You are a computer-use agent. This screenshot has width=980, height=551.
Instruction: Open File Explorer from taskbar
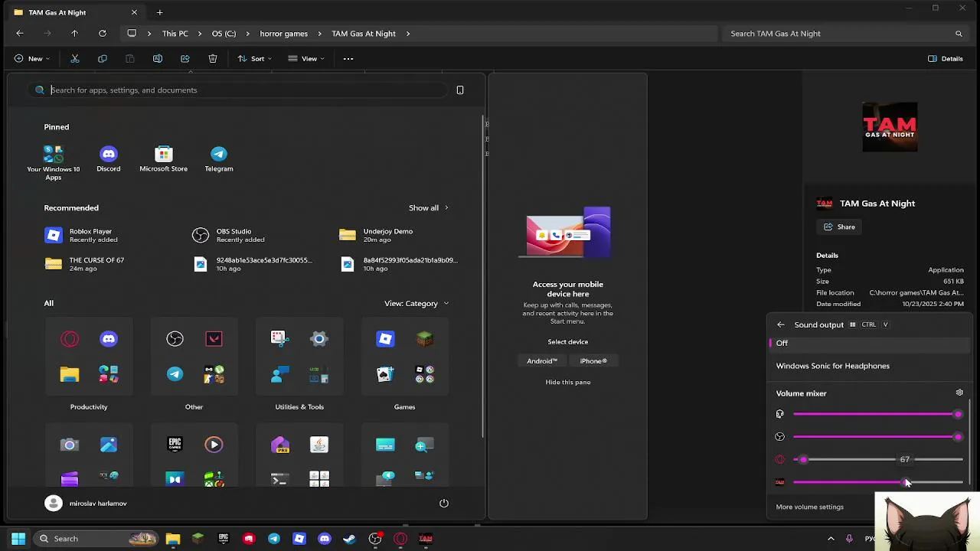172,539
